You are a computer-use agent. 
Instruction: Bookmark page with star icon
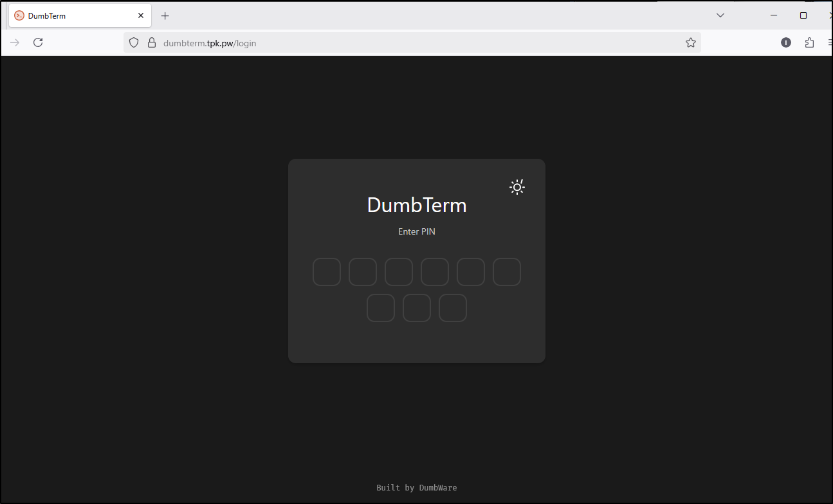point(691,42)
